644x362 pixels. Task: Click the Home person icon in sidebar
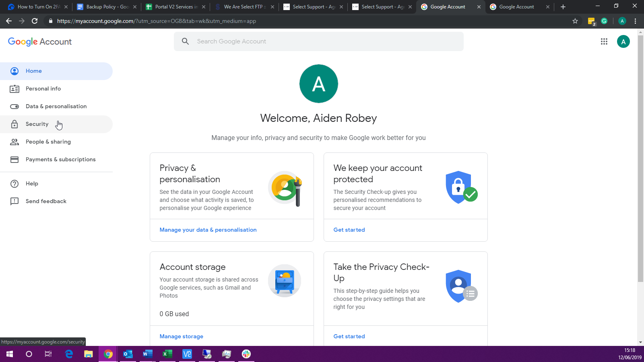[x=14, y=71]
